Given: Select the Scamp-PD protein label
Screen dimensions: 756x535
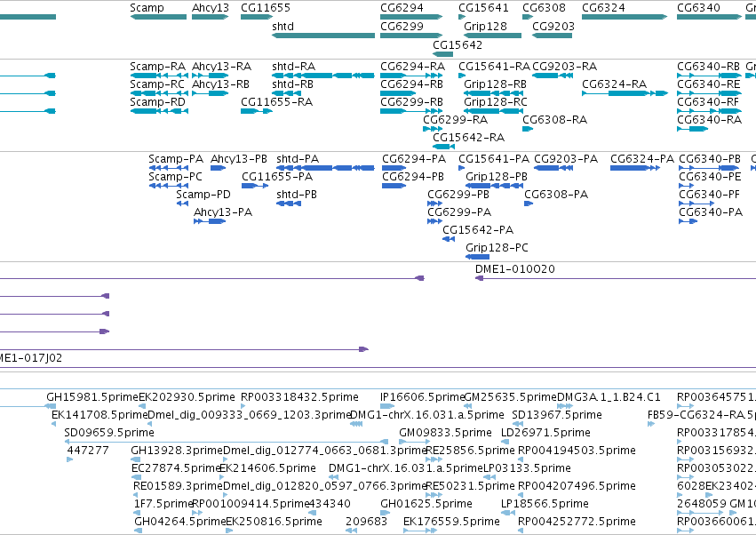Looking at the screenshot, I should coord(203,195).
